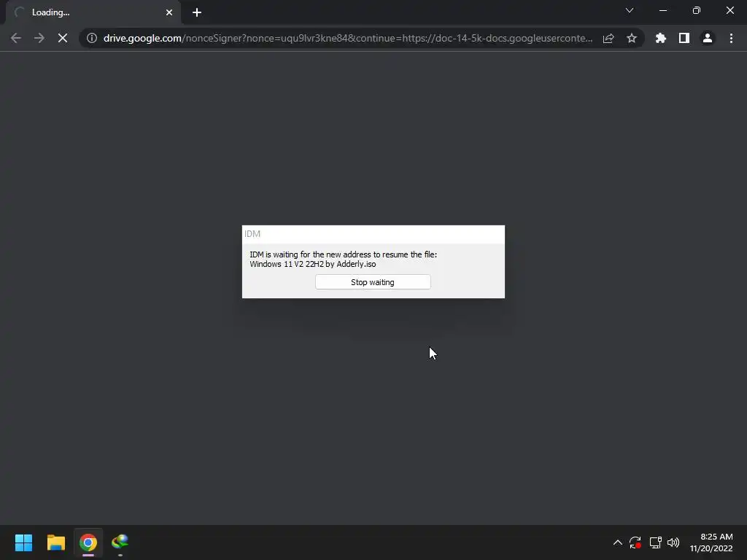Bookmark this tab with the star icon
Image resolution: width=747 pixels, height=560 pixels.
click(632, 38)
